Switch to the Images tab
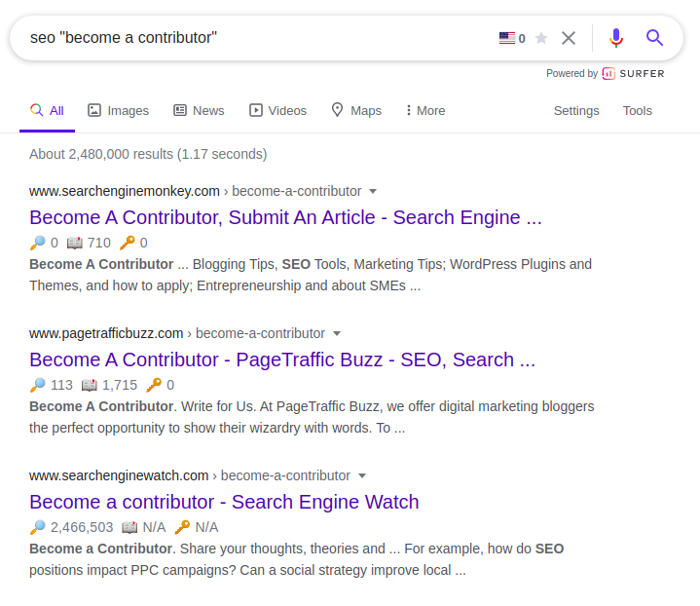 (119, 110)
